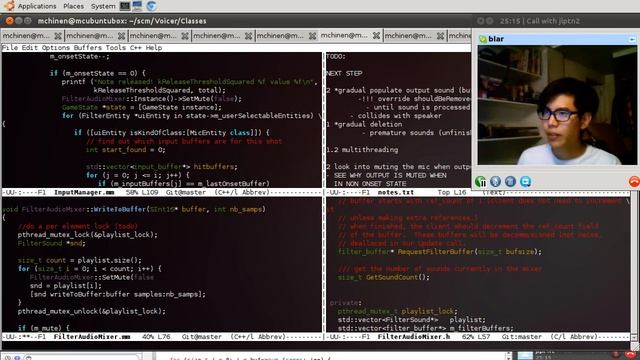Image resolution: width=640 pixels, height=360 pixels.
Task: Click the line if (m_onsetState == 0) {
Action: click(98, 73)
